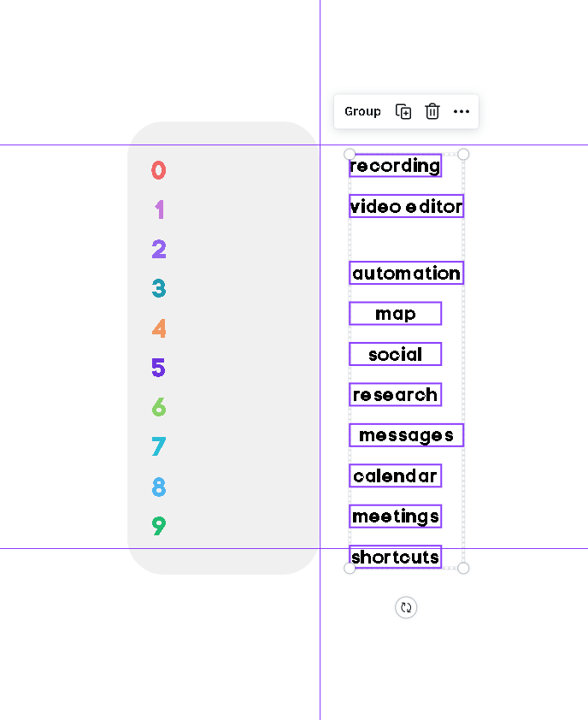This screenshot has width=588, height=720.
Task: Click the rotate handle below selection
Action: (406, 607)
